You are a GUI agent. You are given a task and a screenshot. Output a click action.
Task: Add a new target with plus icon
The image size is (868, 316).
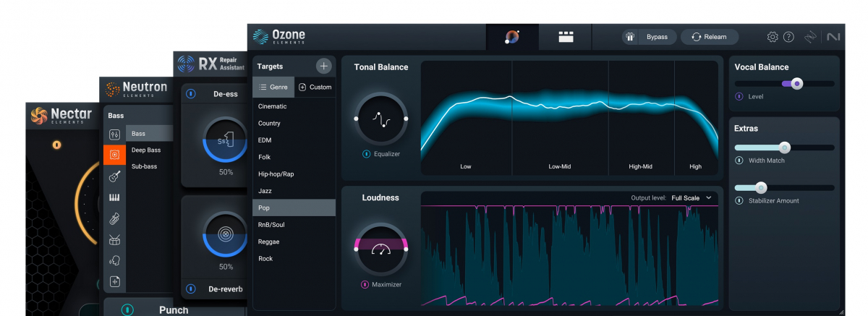323,66
